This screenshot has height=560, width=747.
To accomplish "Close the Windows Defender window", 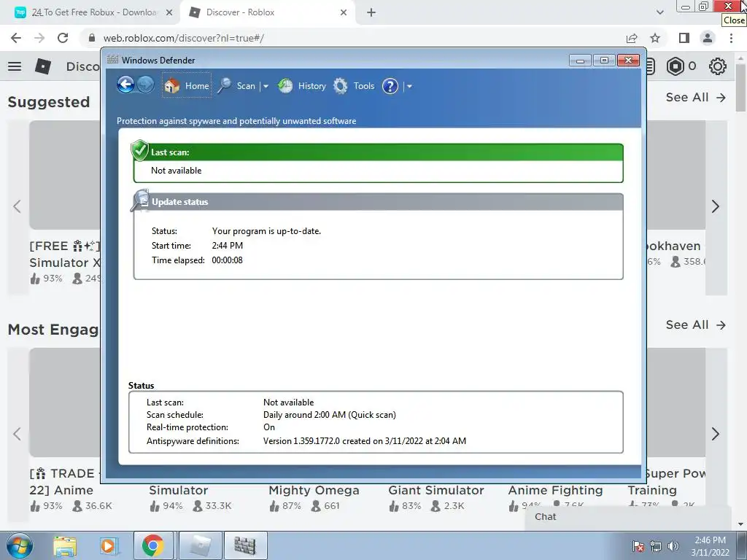I will [628, 60].
